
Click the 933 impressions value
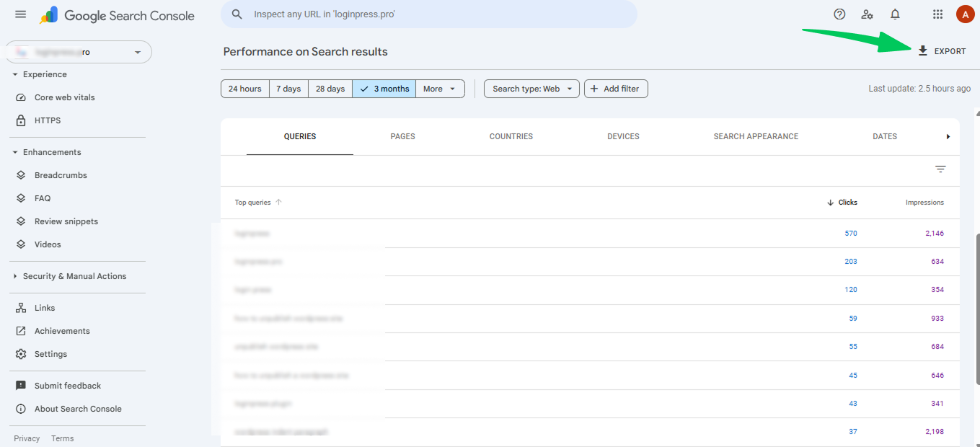pos(937,318)
